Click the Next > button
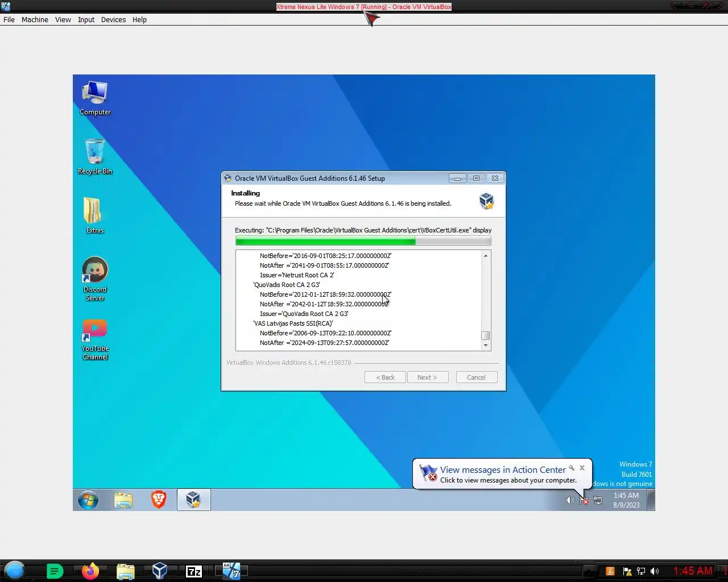Image resolution: width=728 pixels, height=582 pixels. 427,377
